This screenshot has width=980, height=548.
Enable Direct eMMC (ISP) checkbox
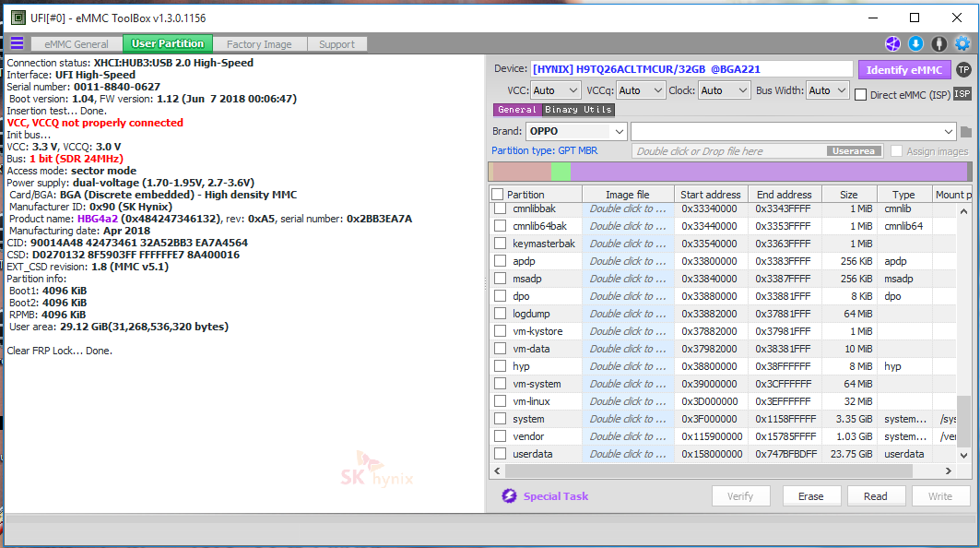click(x=861, y=95)
